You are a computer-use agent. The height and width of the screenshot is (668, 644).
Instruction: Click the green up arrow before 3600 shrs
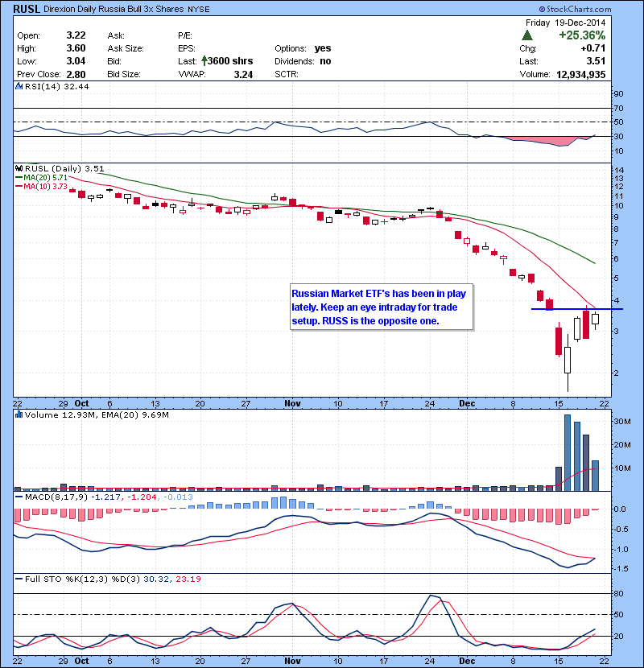point(204,61)
